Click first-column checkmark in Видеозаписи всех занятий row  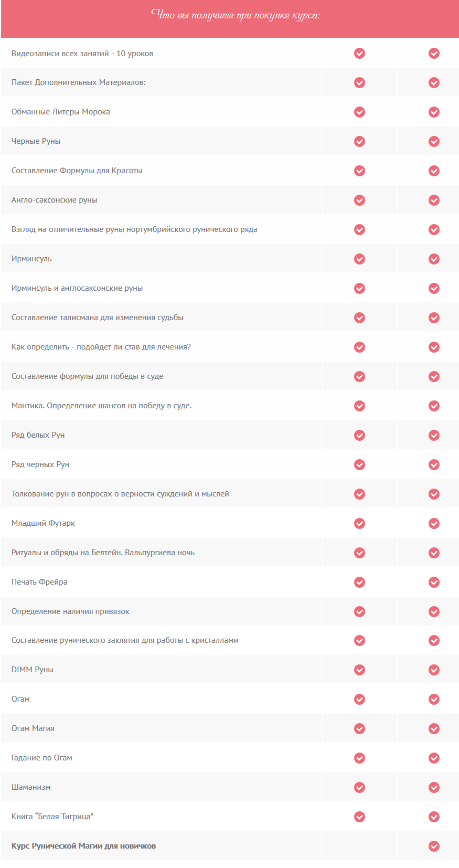[359, 54]
